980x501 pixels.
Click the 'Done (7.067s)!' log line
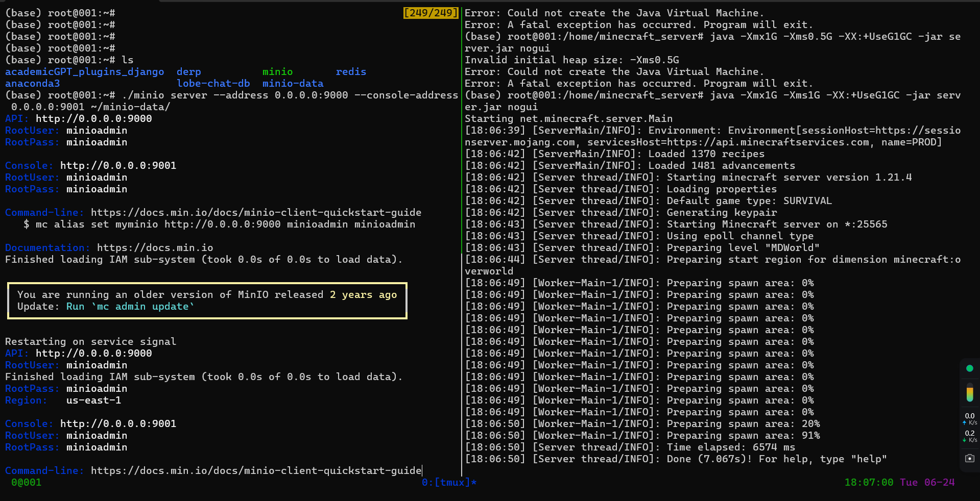click(x=676, y=459)
